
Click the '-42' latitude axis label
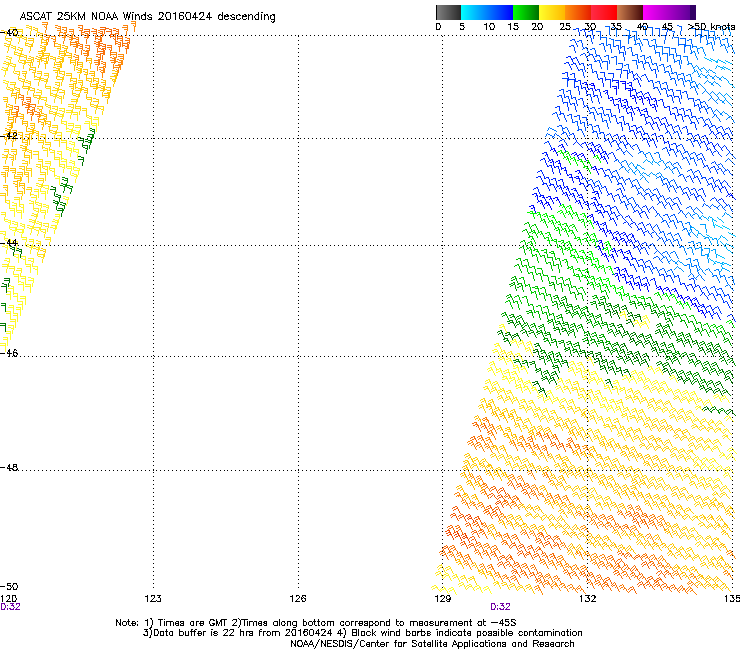9,135
